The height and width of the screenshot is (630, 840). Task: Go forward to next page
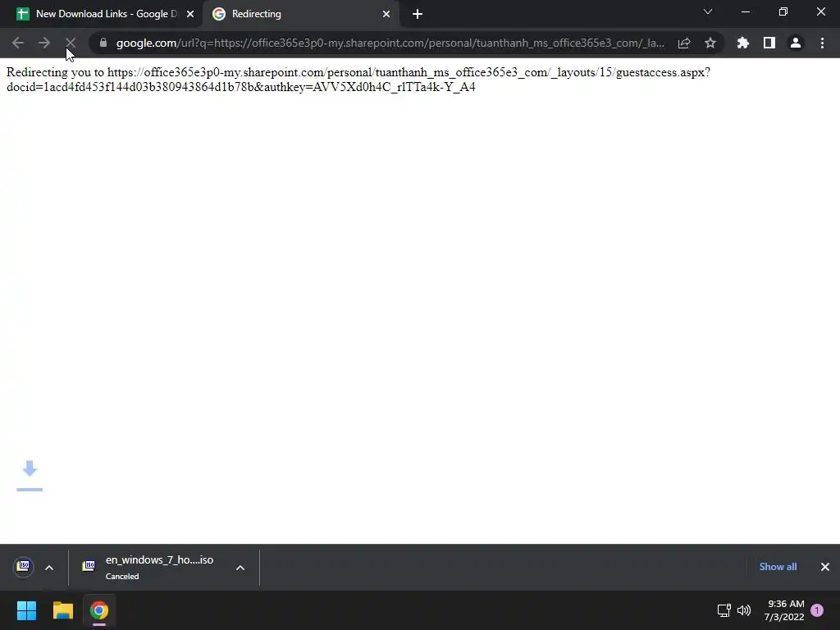(44, 43)
